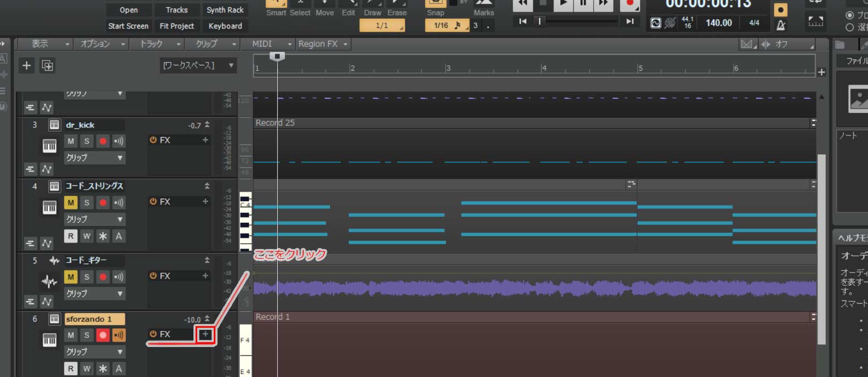The image size is (868, 377).
Task: Toggle automation Write on sforzando 1
Action: click(86, 369)
